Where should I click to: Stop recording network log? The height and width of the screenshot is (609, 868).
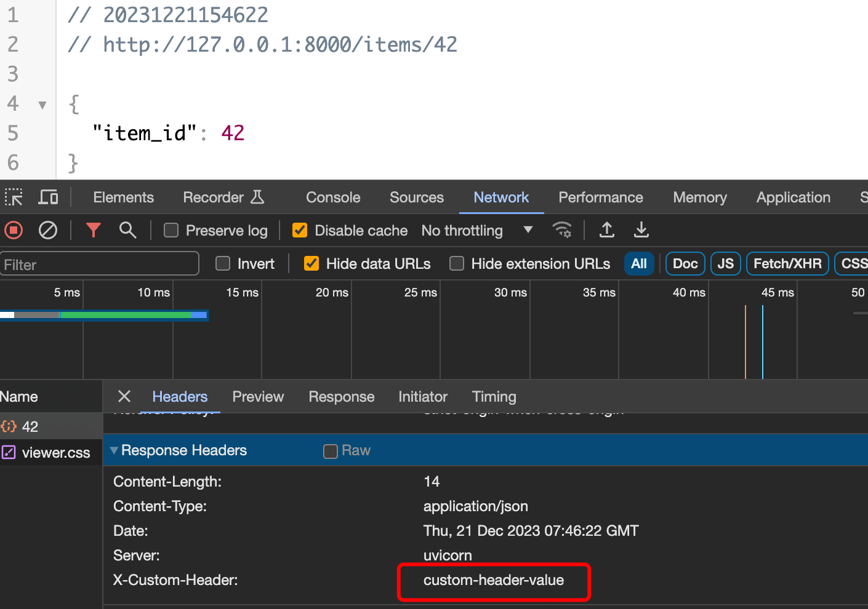(14, 231)
